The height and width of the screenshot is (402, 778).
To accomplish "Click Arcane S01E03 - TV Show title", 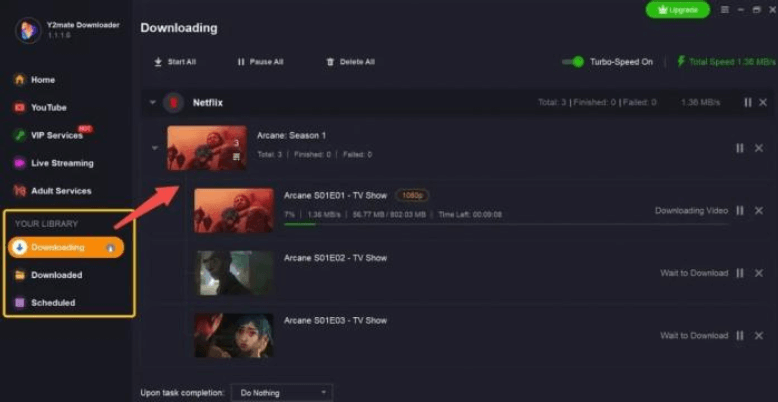I will click(335, 321).
